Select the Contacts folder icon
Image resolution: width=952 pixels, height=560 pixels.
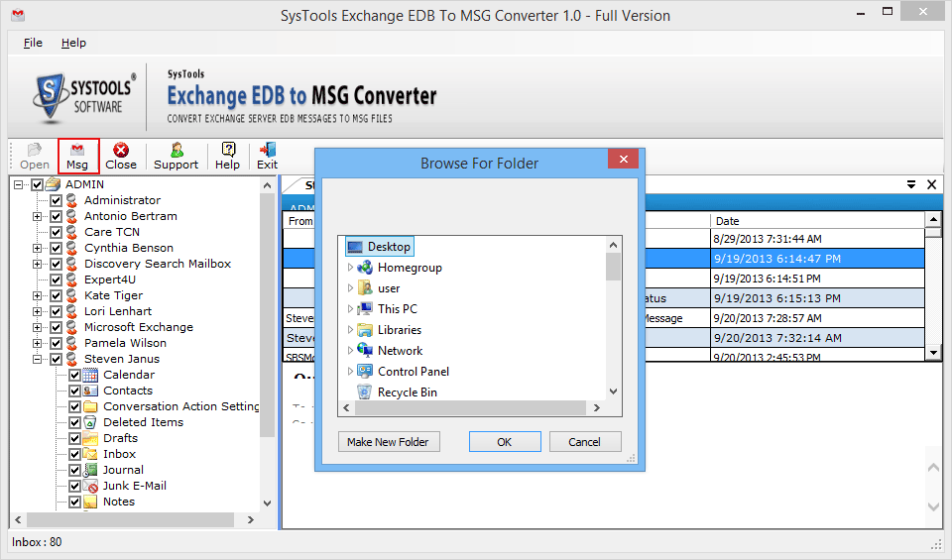click(90, 391)
